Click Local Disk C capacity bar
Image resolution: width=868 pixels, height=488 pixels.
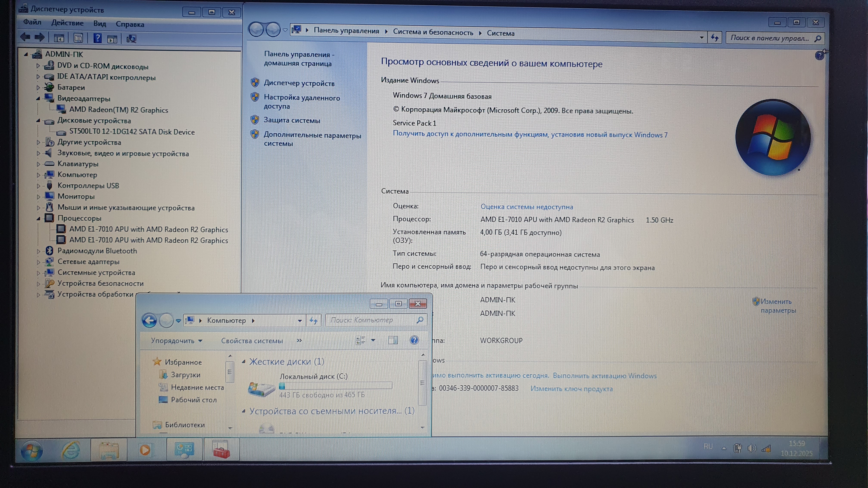(x=336, y=385)
